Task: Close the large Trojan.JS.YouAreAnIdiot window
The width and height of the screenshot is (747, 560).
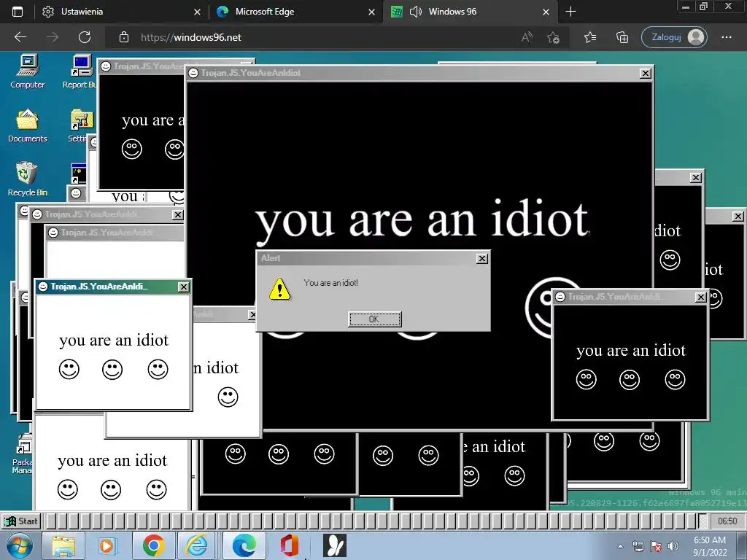Action: point(646,74)
